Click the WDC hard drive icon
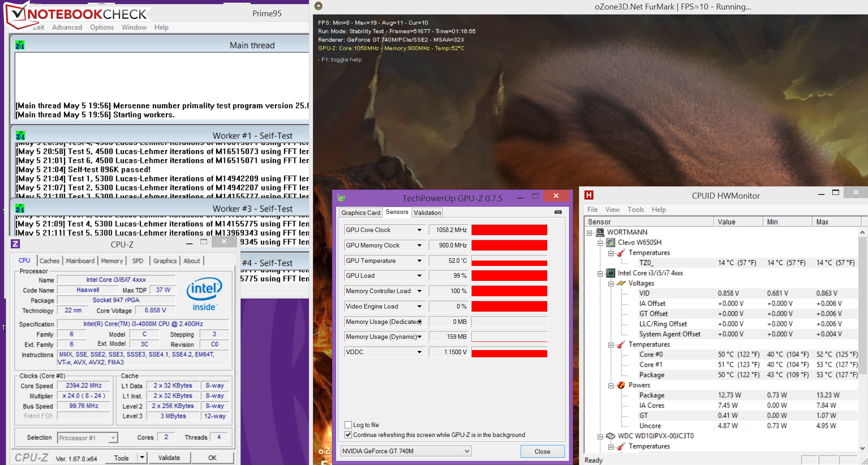The height and width of the screenshot is (465, 868). point(611,436)
